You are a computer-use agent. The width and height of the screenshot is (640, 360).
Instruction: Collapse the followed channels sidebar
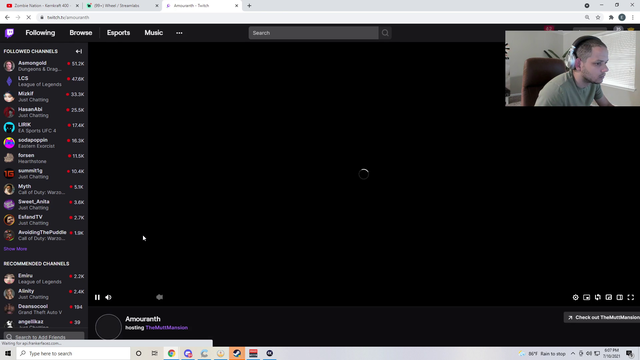79,51
